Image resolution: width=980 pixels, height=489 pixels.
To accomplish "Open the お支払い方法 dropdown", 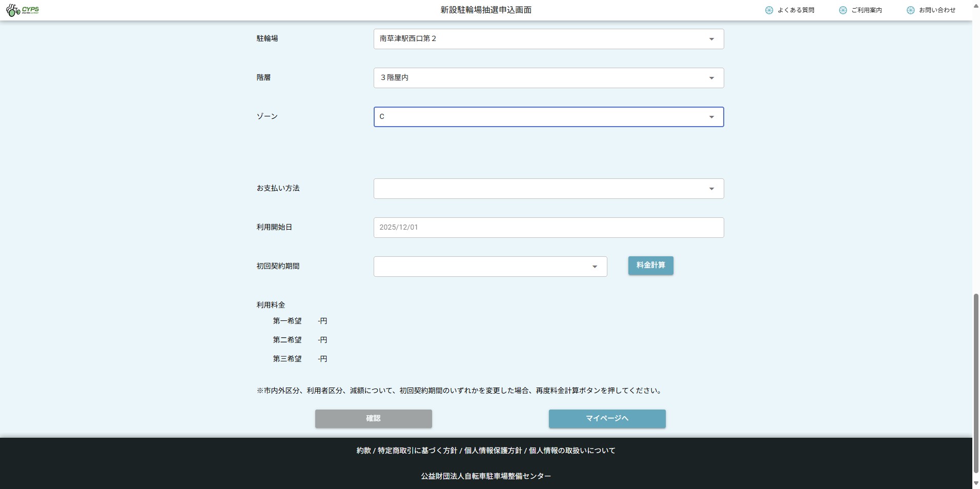I will click(548, 189).
